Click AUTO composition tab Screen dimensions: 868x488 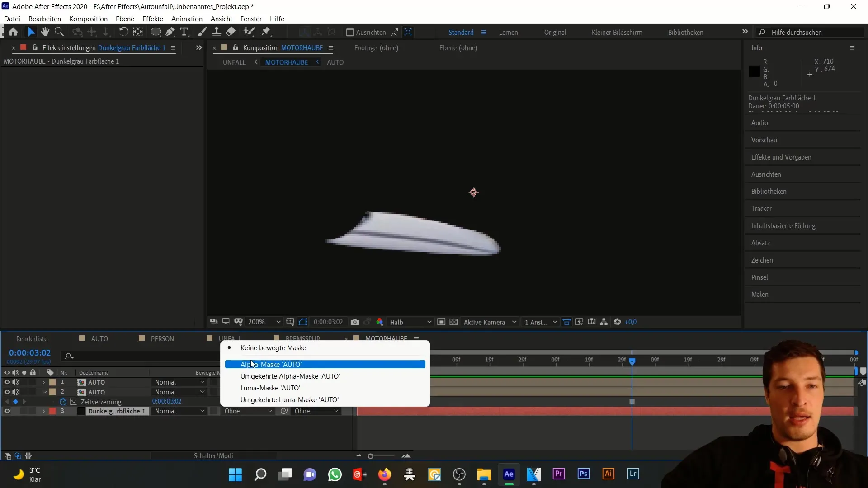click(x=99, y=338)
